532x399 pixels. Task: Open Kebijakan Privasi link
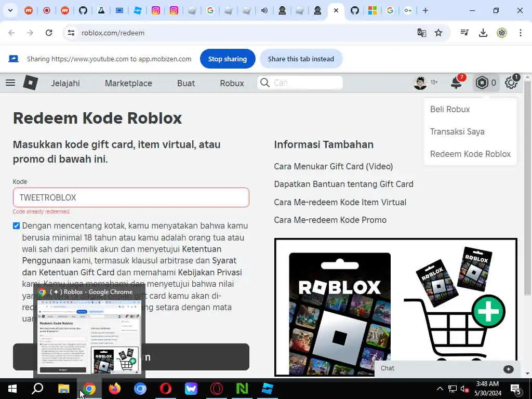[210, 272]
